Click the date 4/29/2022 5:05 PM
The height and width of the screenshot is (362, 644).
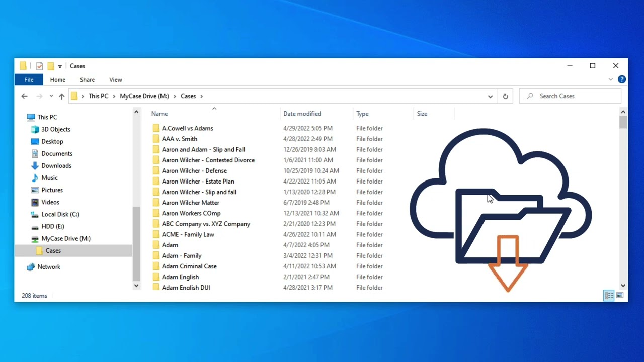[307, 128]
